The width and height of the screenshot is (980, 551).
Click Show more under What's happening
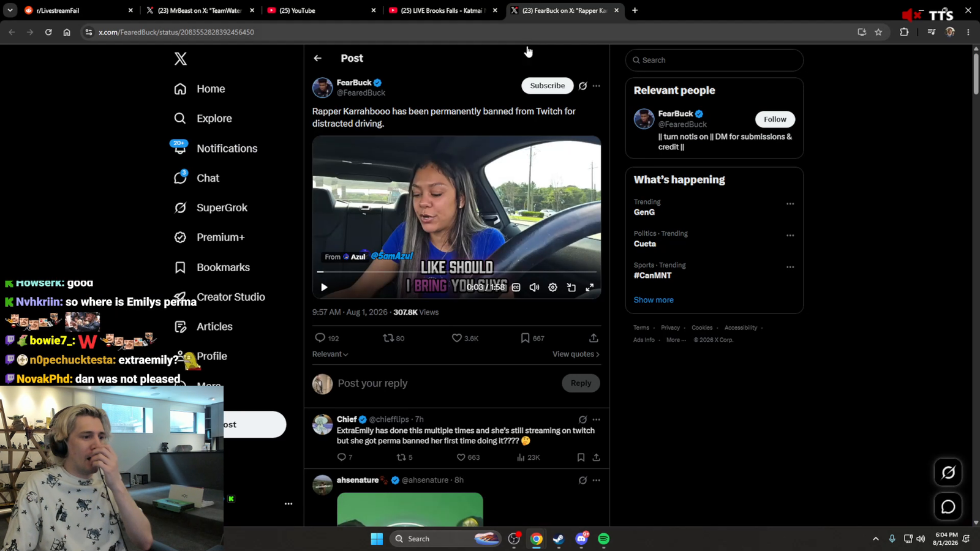click(x=654, y=300)
